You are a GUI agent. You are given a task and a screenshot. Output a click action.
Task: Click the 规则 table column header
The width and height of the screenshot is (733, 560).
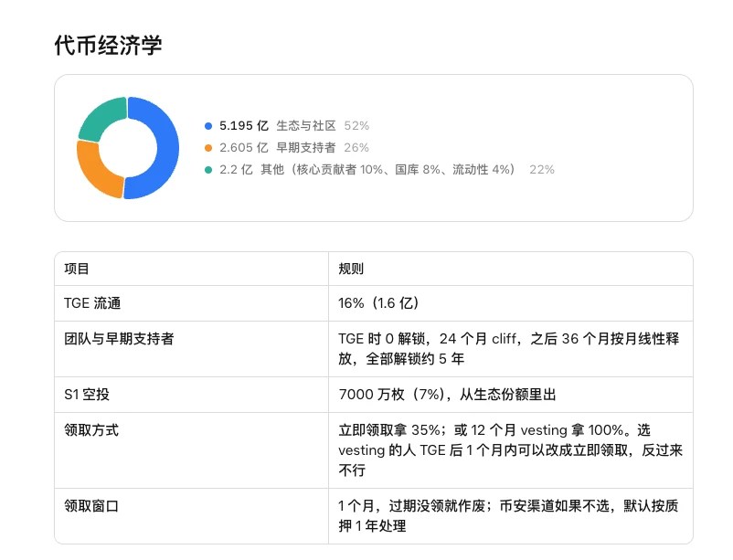[511, 269]
